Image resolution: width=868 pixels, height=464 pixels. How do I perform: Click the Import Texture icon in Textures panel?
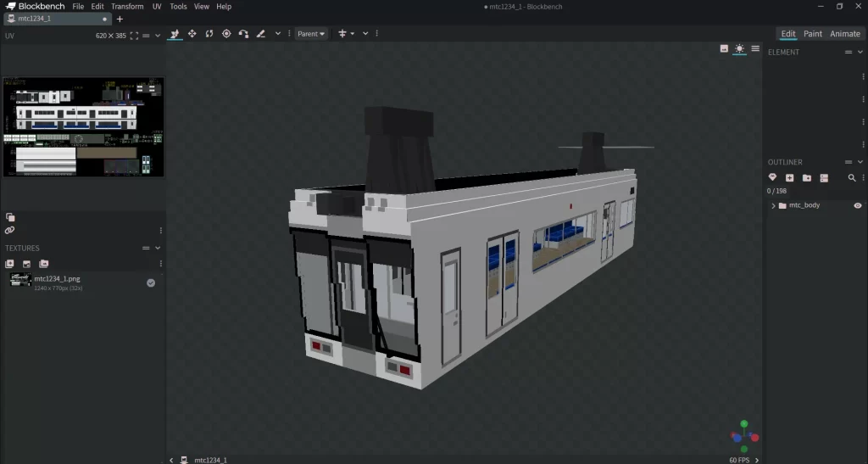10,264
